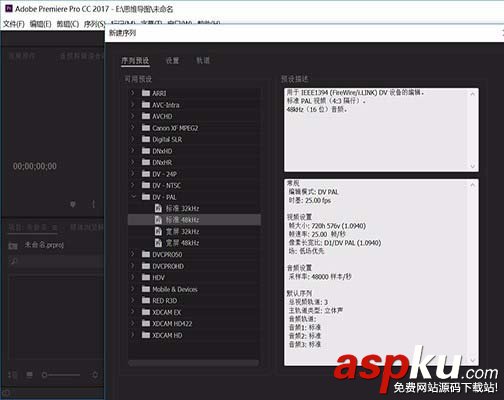Click the DV - 24P folder icon
The height and width of the screenshot is (400, 504).
coord(146,174)
